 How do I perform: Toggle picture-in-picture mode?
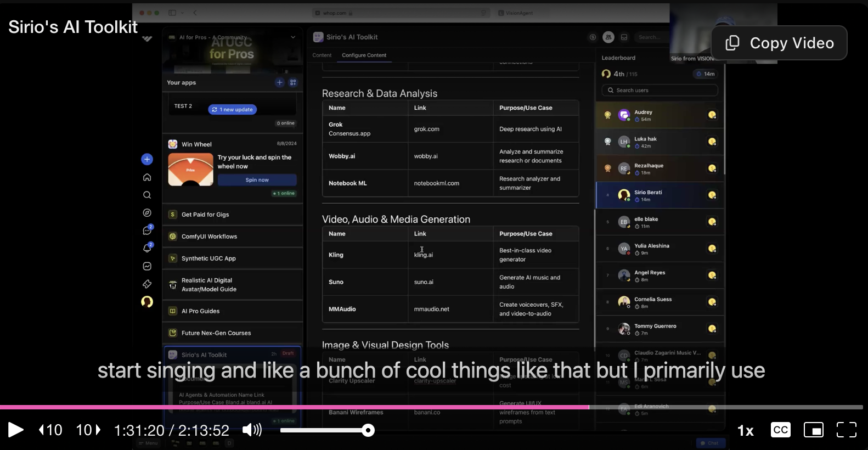(813, 430)
